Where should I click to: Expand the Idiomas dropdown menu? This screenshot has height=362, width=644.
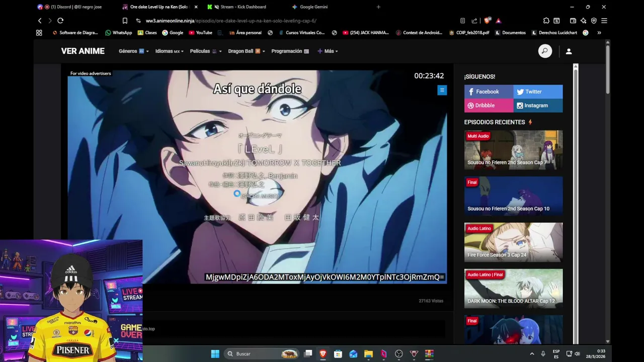[169, 51]
